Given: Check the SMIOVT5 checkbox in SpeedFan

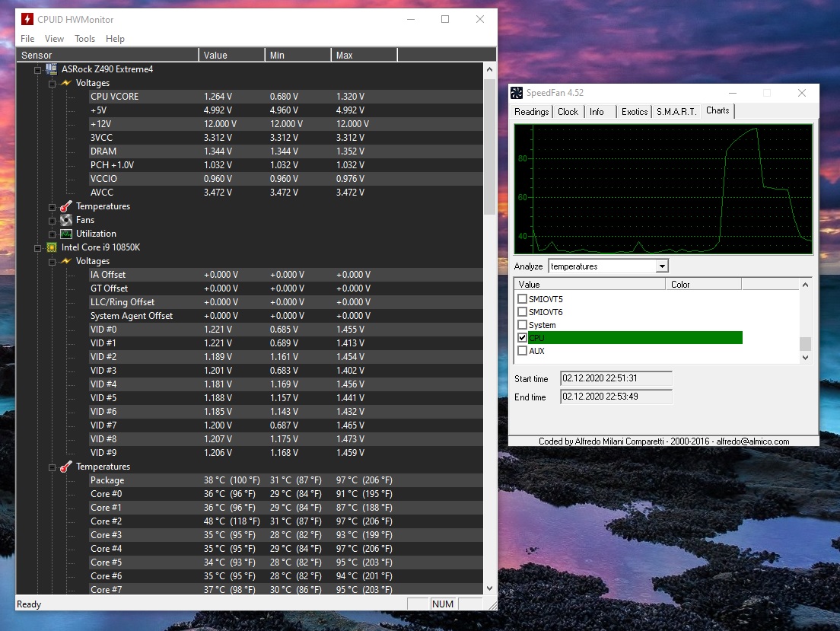Looking at the screenshot, I should click(522, 298).
